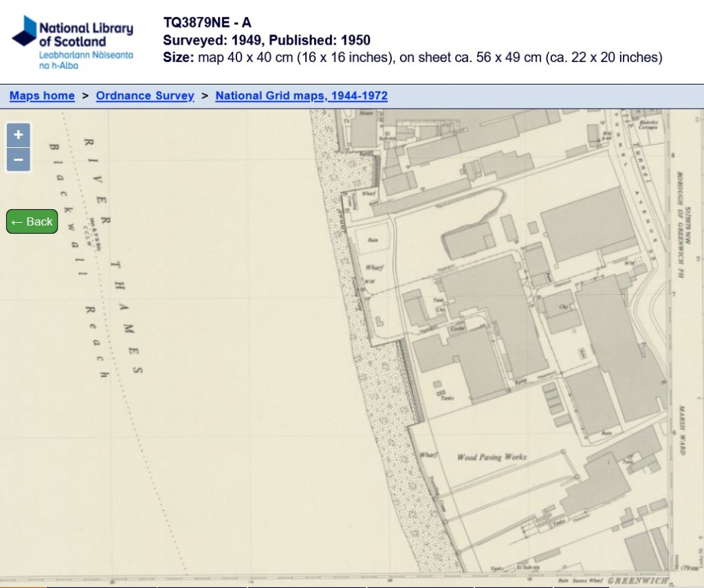Image resolution: width=704 pixels, height=588 pixels.
Task: Select the MARSH WARD text on map edge
Action: coord(681,430)
